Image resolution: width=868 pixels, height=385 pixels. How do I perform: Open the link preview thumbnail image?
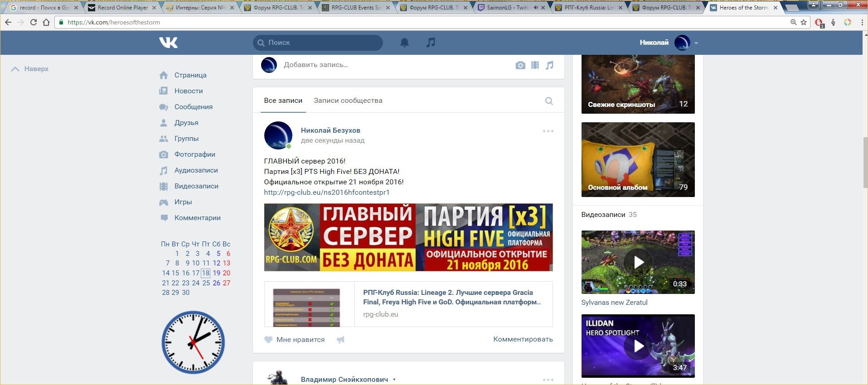310,304
